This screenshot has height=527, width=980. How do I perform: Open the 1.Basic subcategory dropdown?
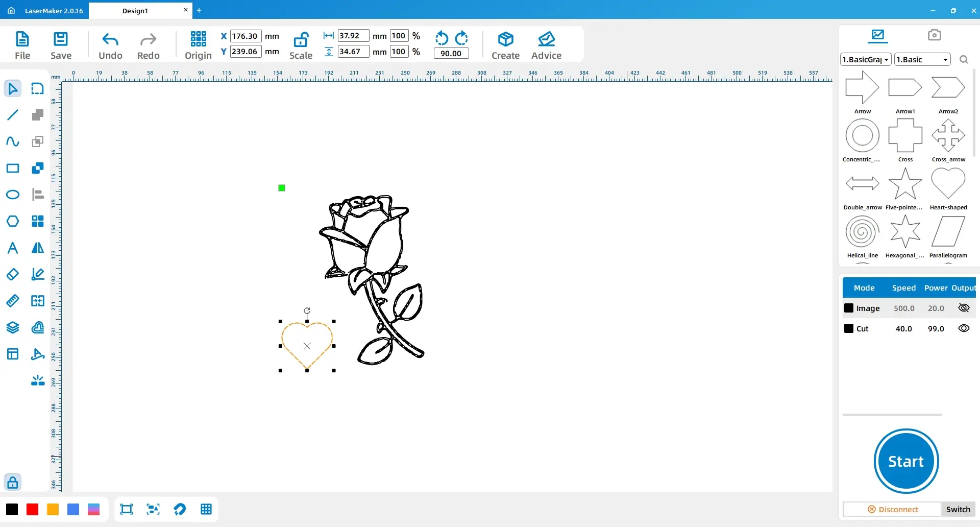click(x=923, y=59)
